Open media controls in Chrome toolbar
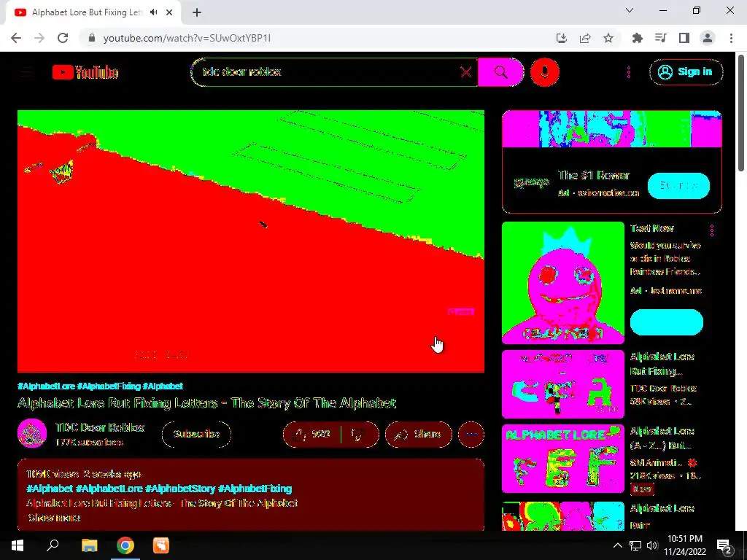 tap(660, 38)
